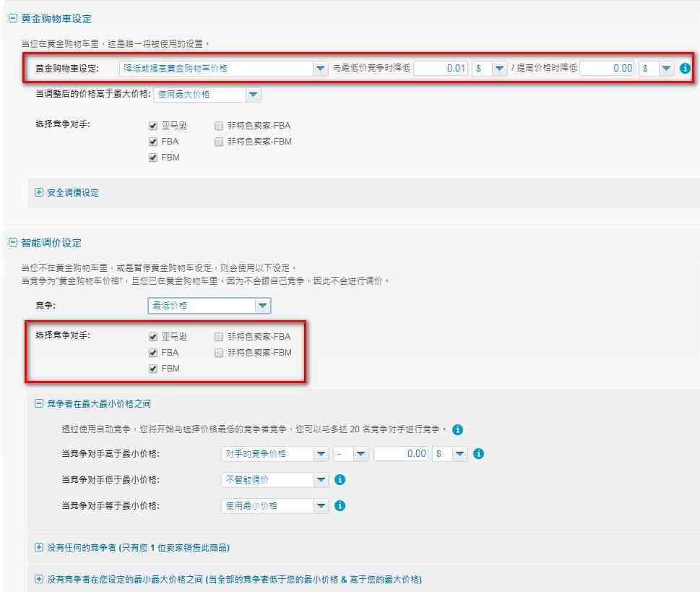This screenshot has width=700, height=592.
Task: Open the 使用最大价格 dropdown
Action: click(253, 95)
